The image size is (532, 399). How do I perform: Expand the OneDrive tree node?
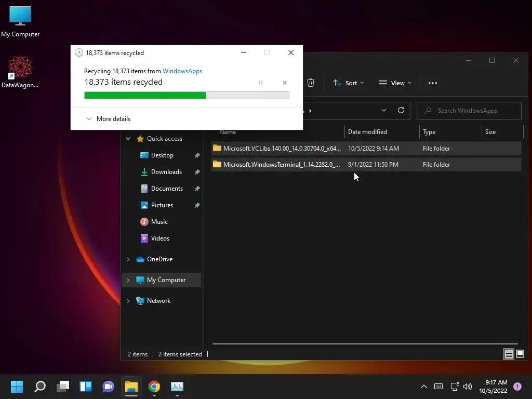(x=128, y=259)
